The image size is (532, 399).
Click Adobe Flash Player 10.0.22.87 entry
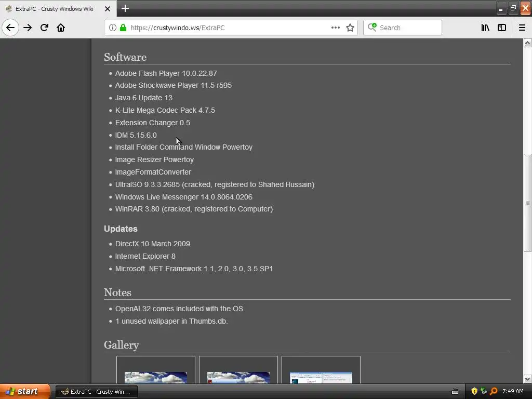[x=166, y=73]
